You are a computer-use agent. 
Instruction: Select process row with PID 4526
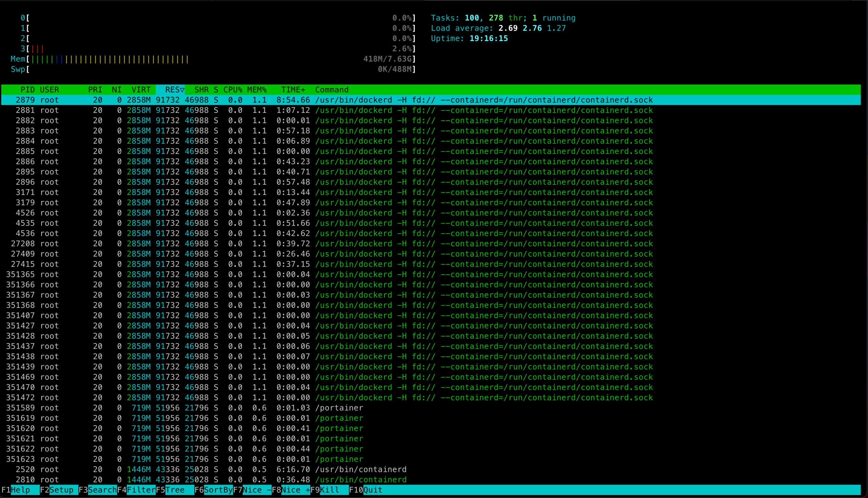pos(431,213)
